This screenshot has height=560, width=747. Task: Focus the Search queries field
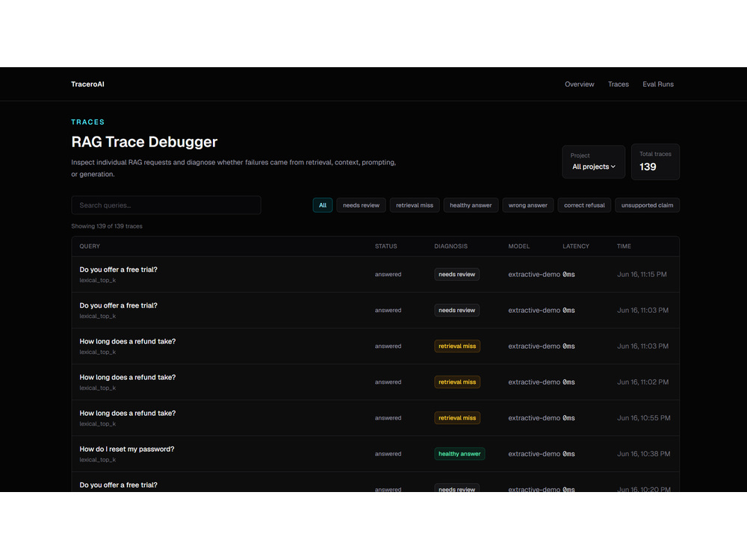[x=166, y=205]
